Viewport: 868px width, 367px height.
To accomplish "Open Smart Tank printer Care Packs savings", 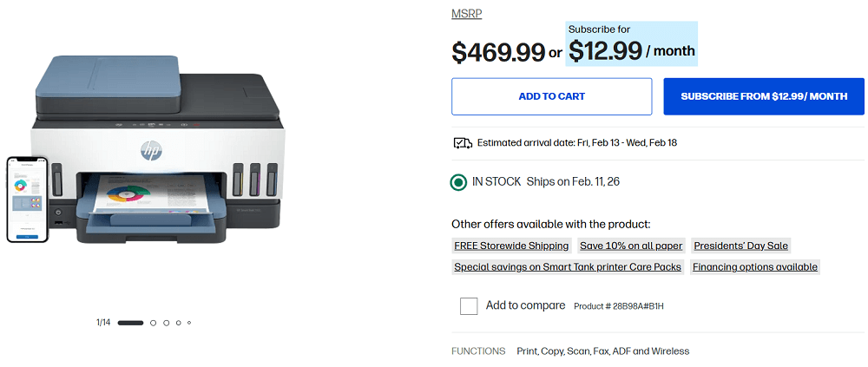I will click(568, 267).
